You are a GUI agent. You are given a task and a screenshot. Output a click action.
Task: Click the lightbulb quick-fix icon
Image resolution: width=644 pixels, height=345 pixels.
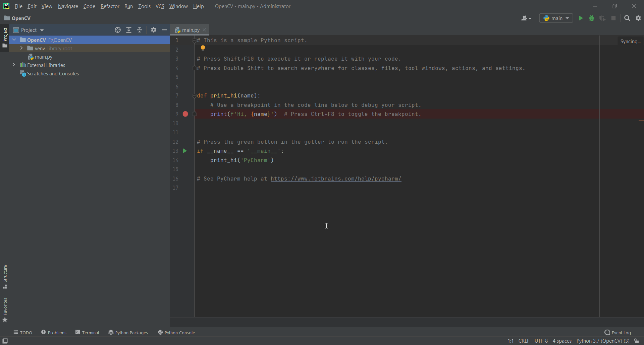tap(203, 49)
